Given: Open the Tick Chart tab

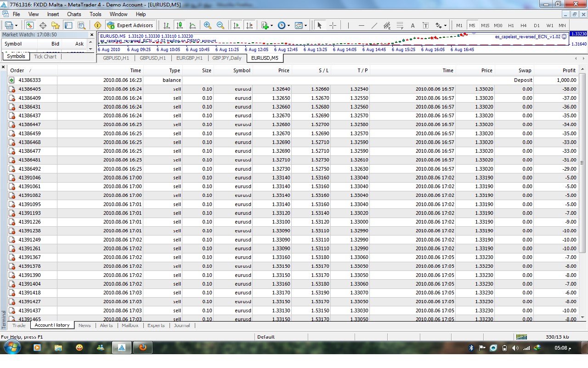Looking at the screenshot, I should (45, 57).
